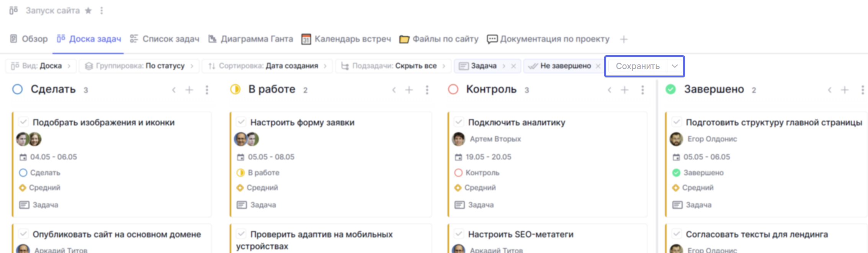Star the Запуск сайта project as favorite
Image resolution: width=868 pixels, height=253 pixels.
88,11
